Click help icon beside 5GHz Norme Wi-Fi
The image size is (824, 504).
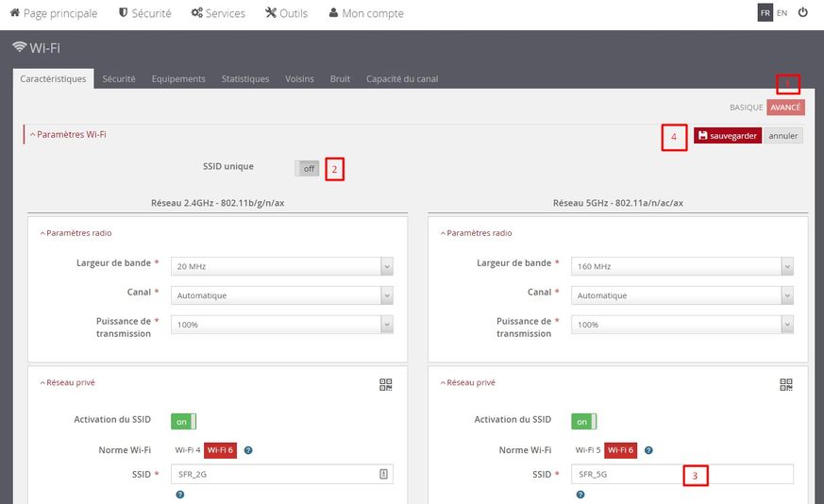(x=648, y=450)
